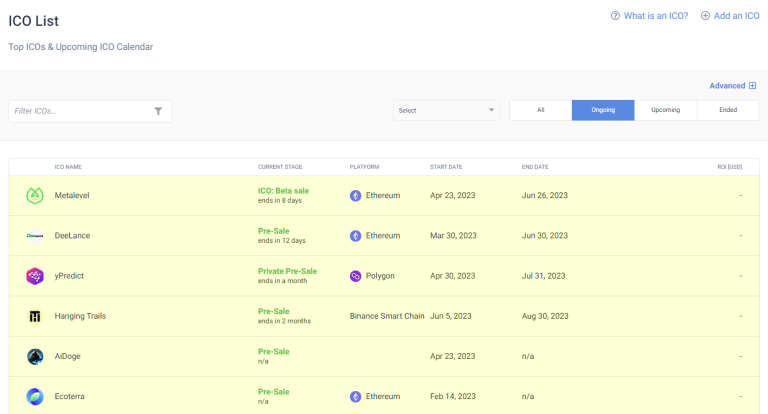Image resolution: width=768 pixels, height=414 pixels.
Task: Sort by the Start Date column header
Action: coord(446,166)
